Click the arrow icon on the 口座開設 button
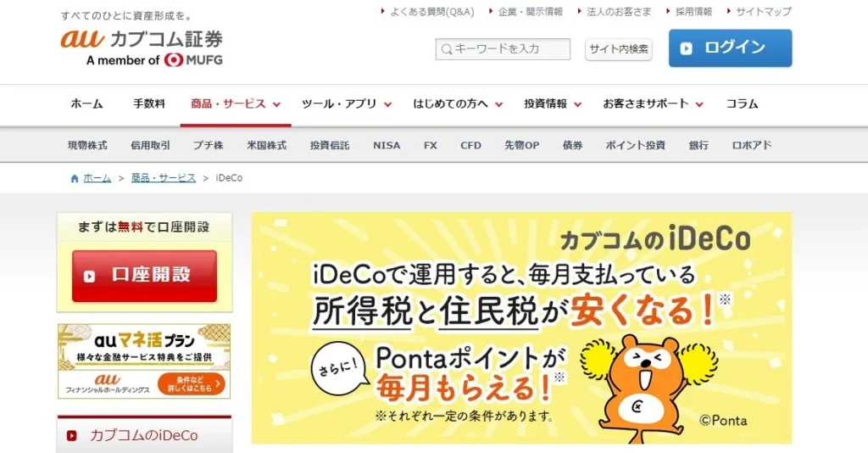Screen dimensions: 868x453 tap(89, 276)
